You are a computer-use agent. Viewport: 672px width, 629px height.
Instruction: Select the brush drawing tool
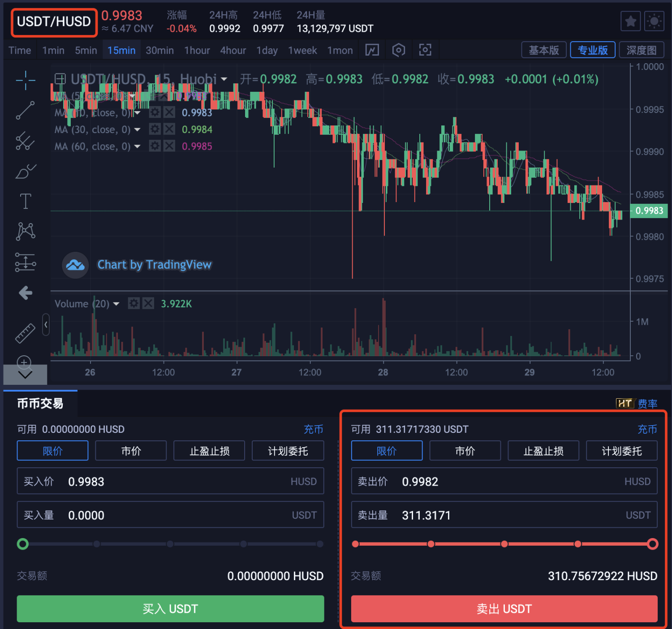(25, 172)
